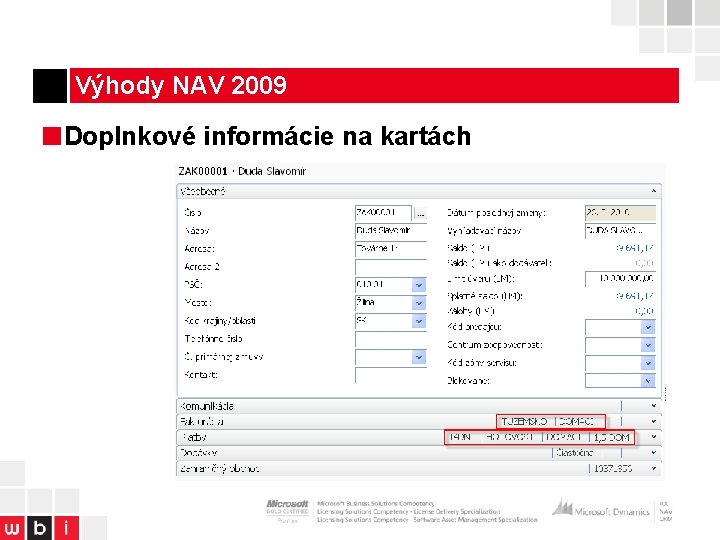The height and width of the screenshot is (540, 720).
Task: Click the Platby fasttab header title
Action: [x=194, y=437]
